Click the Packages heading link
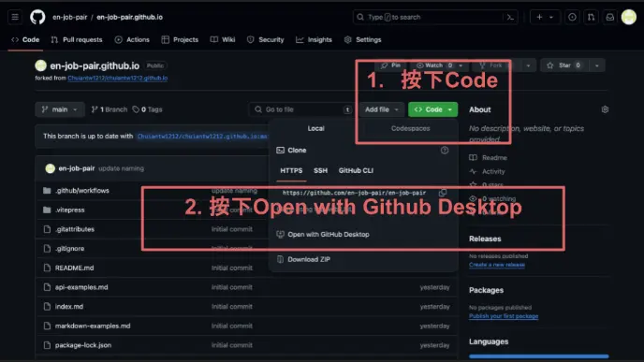The height and width of the screenshot is (362, 644). [x=486, y=290]
